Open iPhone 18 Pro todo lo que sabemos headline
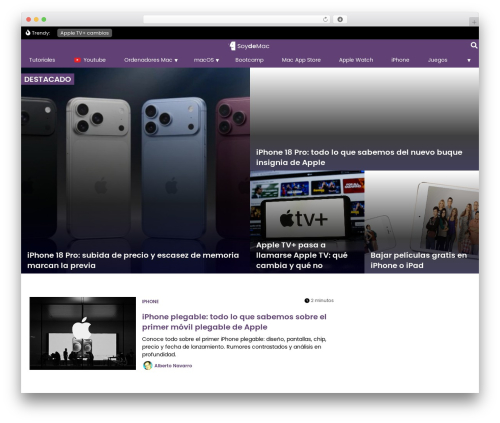 point(359,157)
